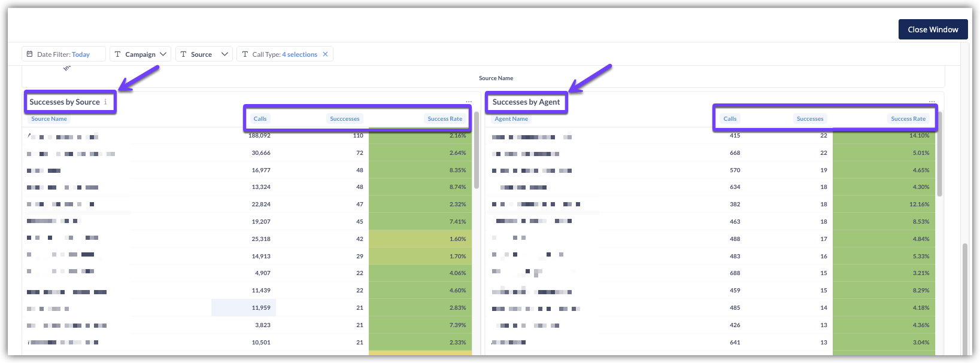Open the 4 selections Call Type link
Viewport: 980px width, 363px height.
[299, 54]
